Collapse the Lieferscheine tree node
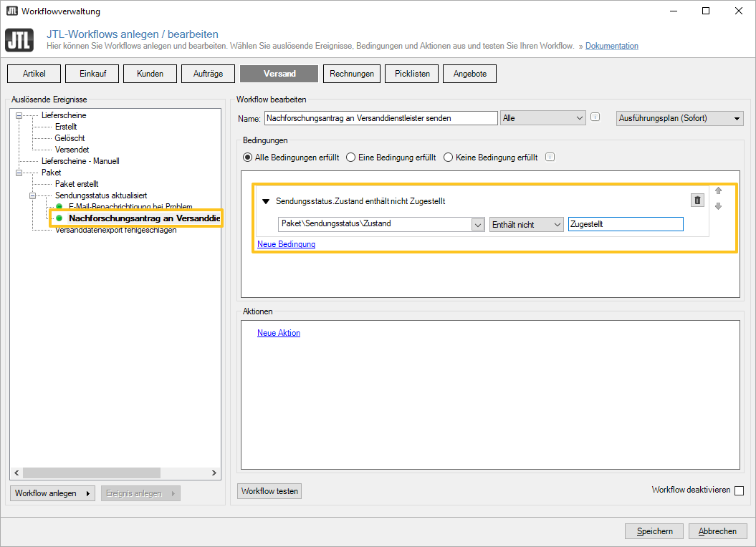Screen dimensions: 756x547 click(19, 115)
